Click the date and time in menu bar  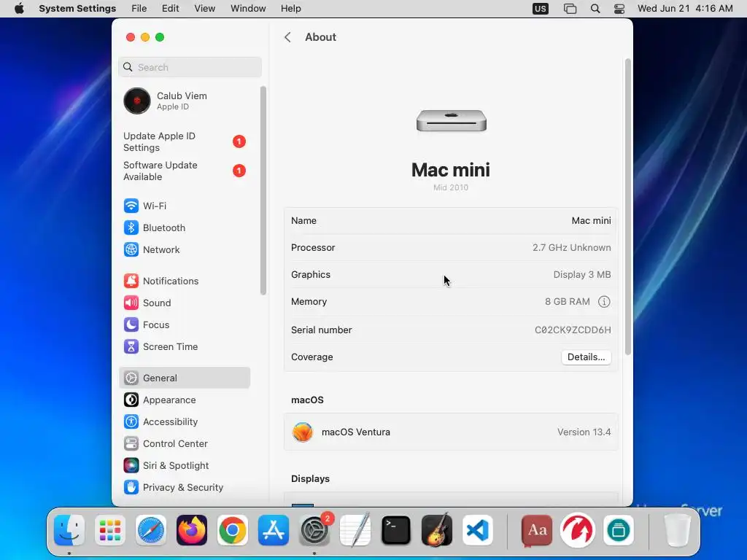tap(685, 9)
